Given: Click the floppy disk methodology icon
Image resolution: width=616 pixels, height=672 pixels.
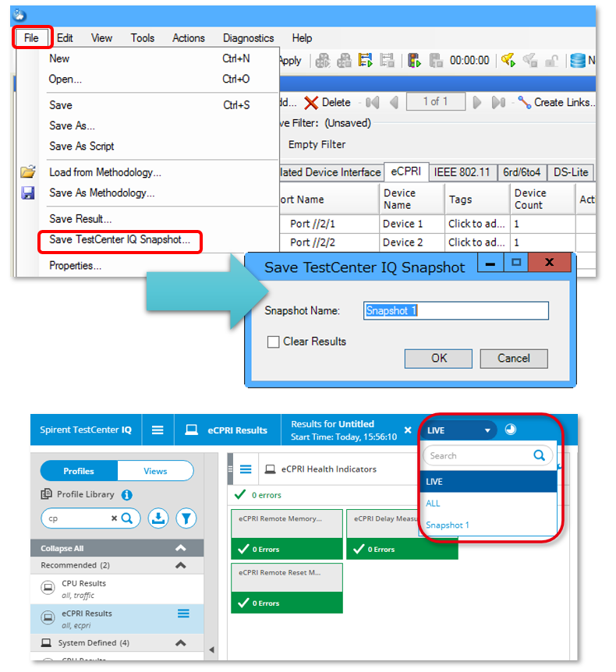Looking at the screenshot, I should point(28,193).
